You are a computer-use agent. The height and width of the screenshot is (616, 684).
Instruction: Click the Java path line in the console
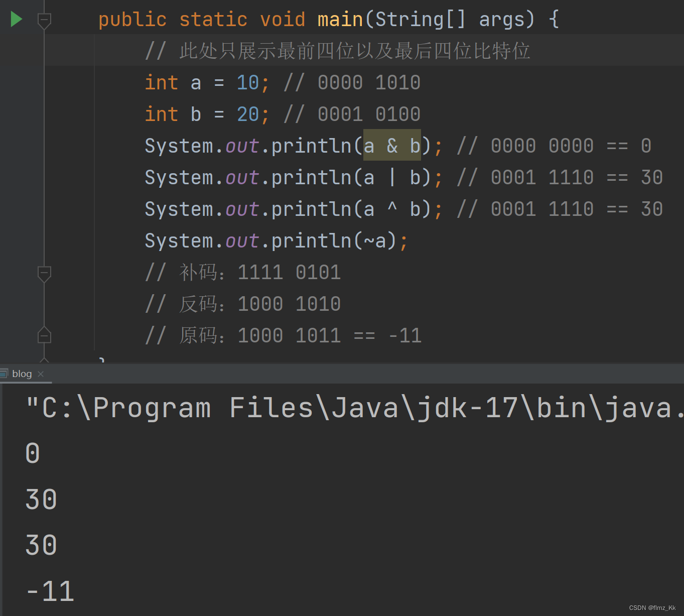pos(354,408)
